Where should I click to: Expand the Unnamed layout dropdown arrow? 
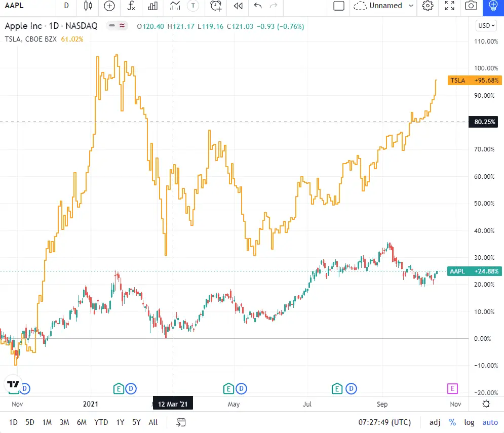pyautogui.click(x=411, y=6)
